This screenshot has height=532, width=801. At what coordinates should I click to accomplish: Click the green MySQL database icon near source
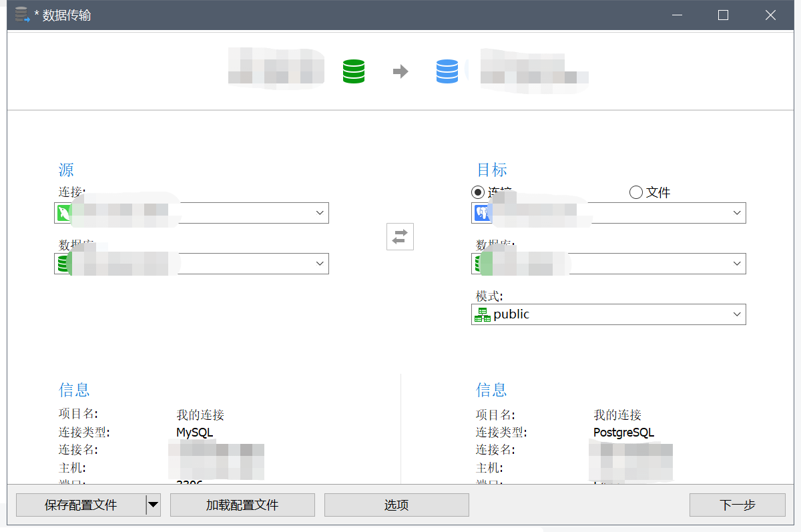352,69
